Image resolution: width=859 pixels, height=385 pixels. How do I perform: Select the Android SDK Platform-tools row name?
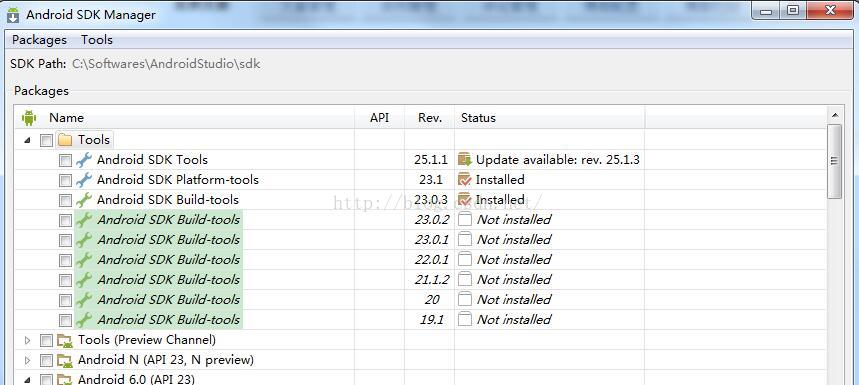tap(177, 180)
